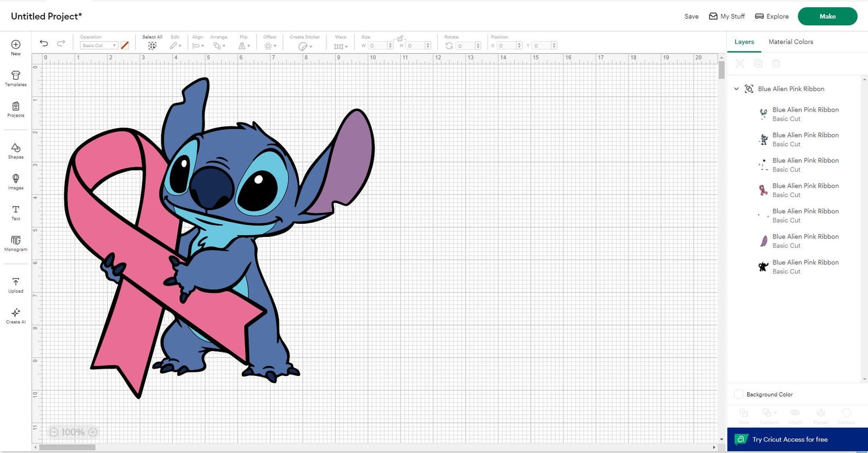Open the Align dropdown
868x453 pixels.
pyautogui.click(x=198, y=46)
